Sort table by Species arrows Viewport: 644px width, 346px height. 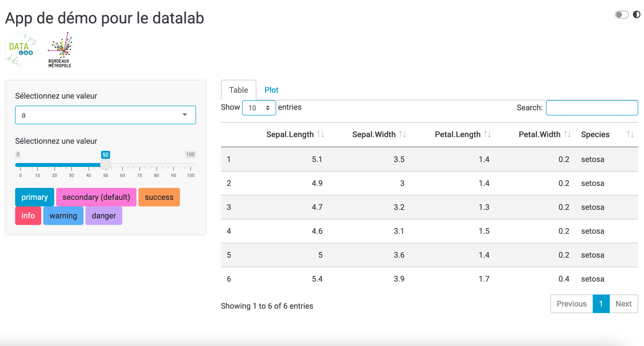coord(630,134)
